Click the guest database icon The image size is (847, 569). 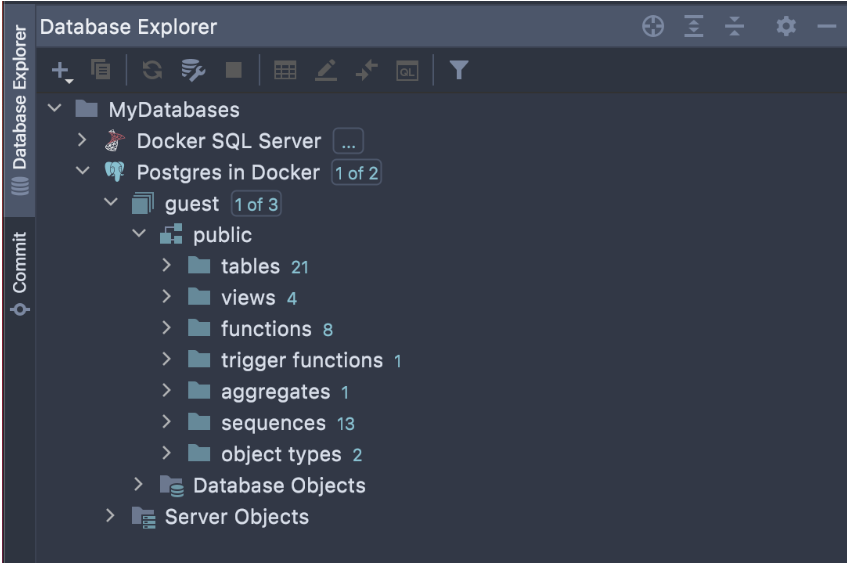click(x=143, y=204)
